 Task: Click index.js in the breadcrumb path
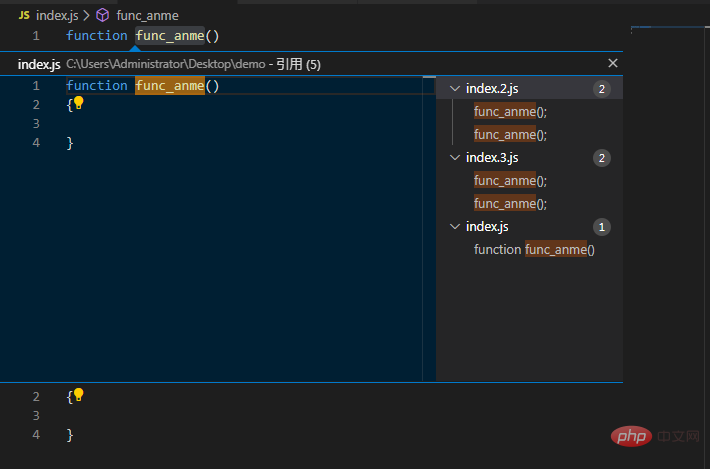click(57, 15)
